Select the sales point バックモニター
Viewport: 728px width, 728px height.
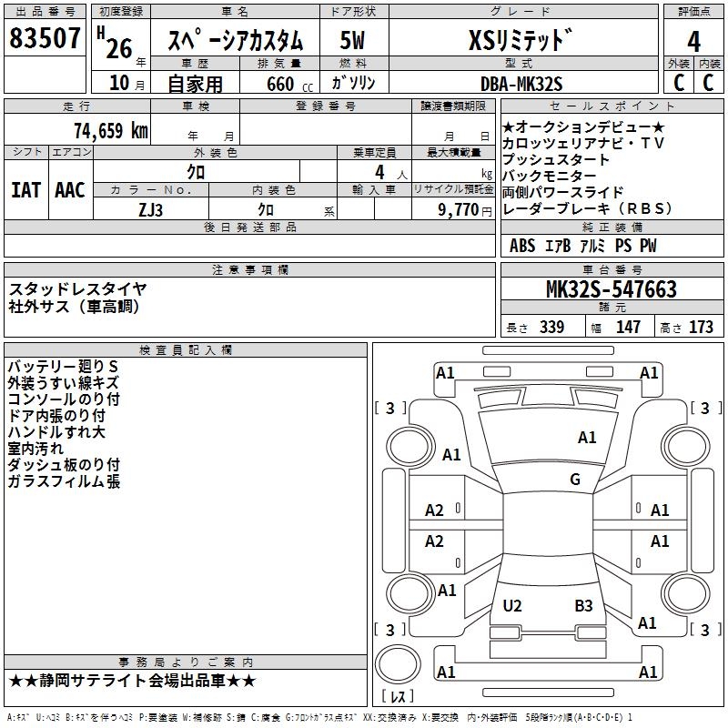click(550, 176)
